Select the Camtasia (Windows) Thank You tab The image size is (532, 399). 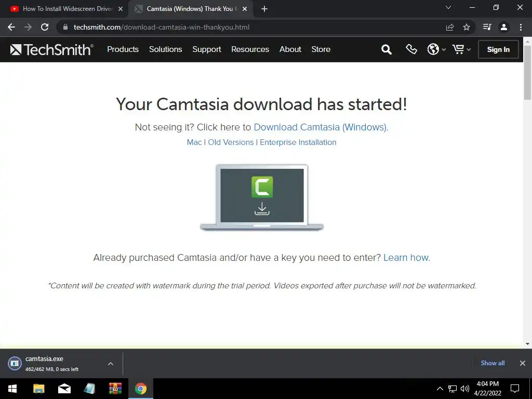(191, 9)
